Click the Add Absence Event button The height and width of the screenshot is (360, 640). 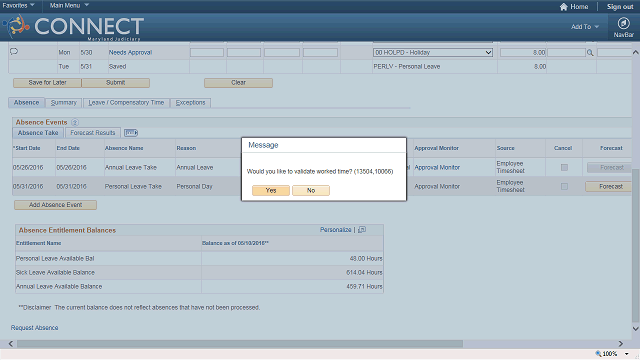[x=56, y=205]
